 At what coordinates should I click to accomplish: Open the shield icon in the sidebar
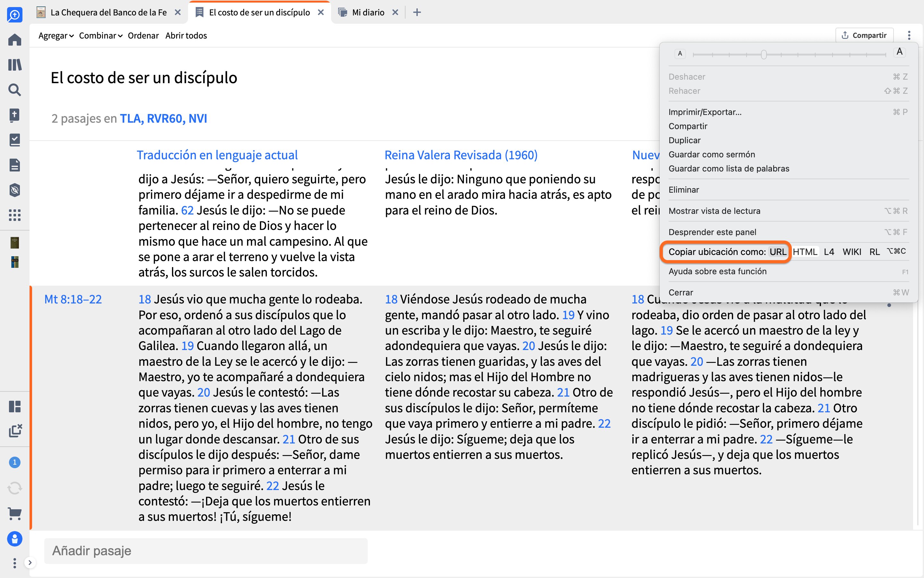point(14,190)
